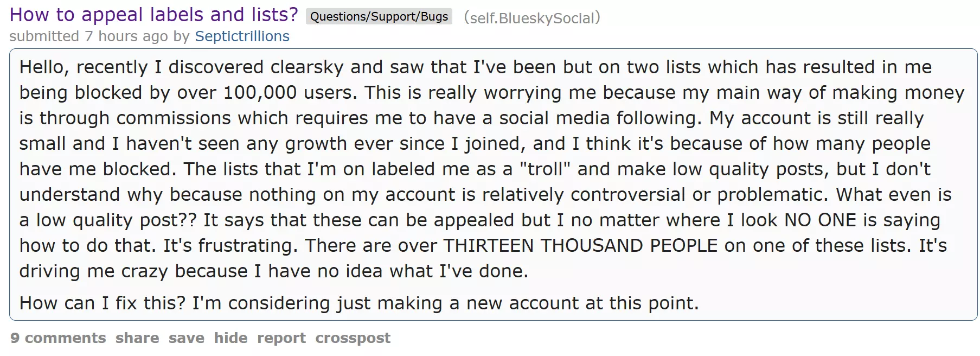This screenshot has height=356, width=980.
Task: Click the word 'submitted' below the title
Action: [x=44, y=36]
